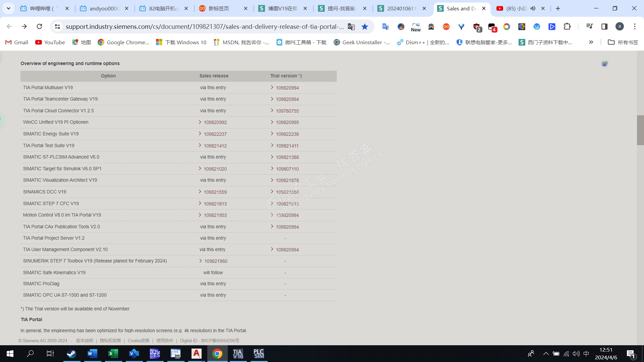Toggle the browser side panel
Screen dimensions: 644x362
(x=604, y=26)
